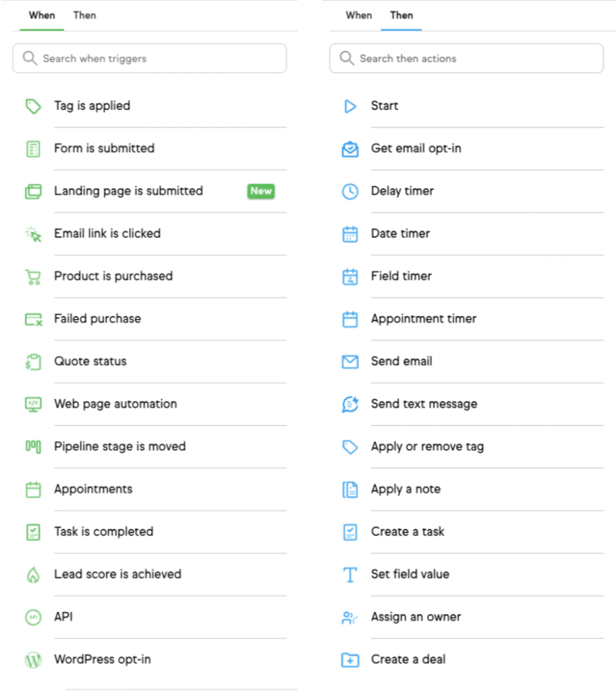Click the pipeline columns icon for Pipeline stage
Image resolution: width=616 pixels, height=691 pixels.
(33, 446)
